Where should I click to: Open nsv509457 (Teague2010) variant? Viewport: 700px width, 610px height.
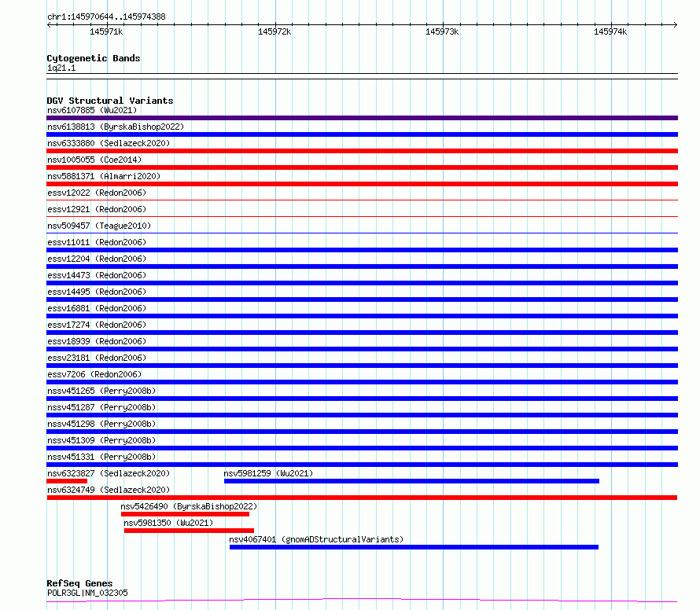pyautogui.click(x=99, y=226)
